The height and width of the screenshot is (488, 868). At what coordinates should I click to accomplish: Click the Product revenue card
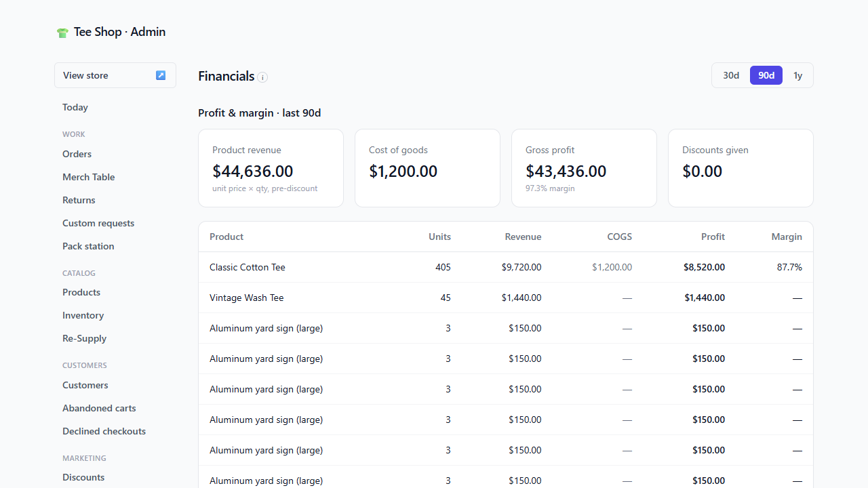271,168
